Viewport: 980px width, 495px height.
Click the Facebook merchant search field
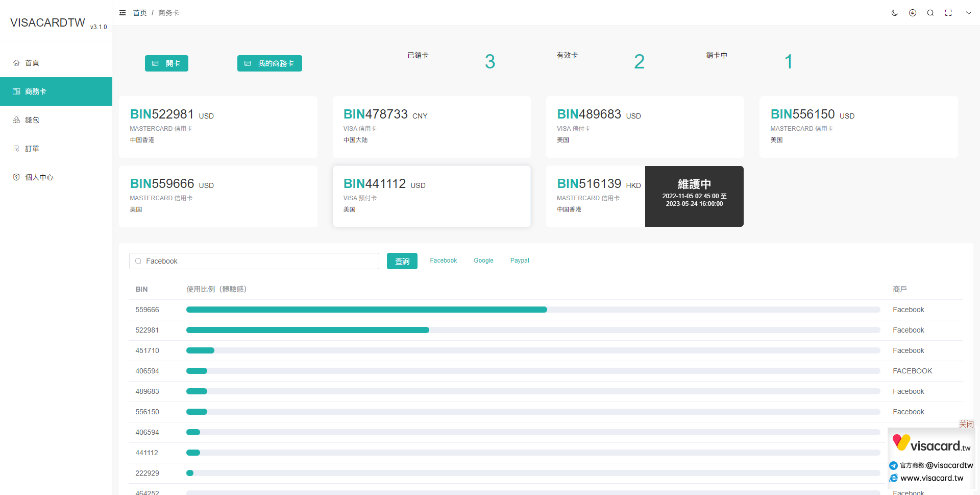[254, 261]
